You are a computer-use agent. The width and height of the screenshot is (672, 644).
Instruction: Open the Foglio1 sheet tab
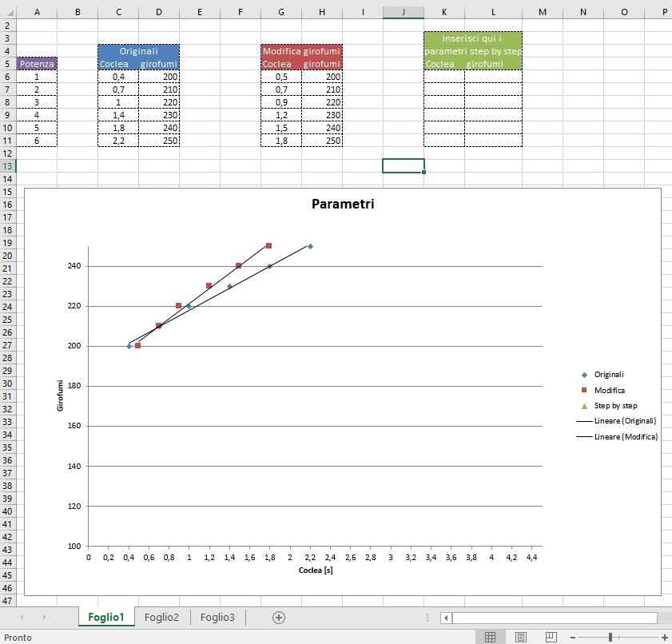(x=105, y=617)
